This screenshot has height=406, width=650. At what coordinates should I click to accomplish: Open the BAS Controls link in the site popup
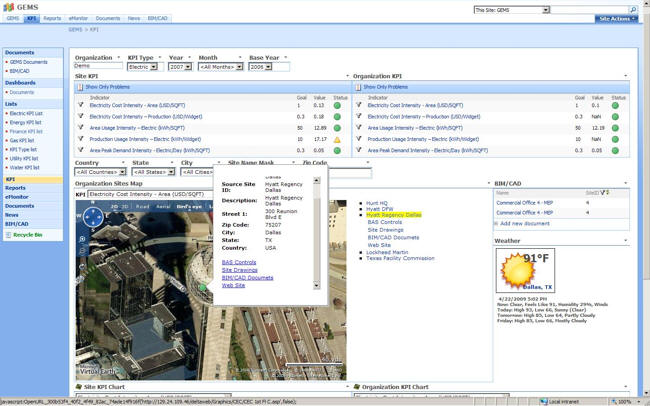[x=239, y=262]
